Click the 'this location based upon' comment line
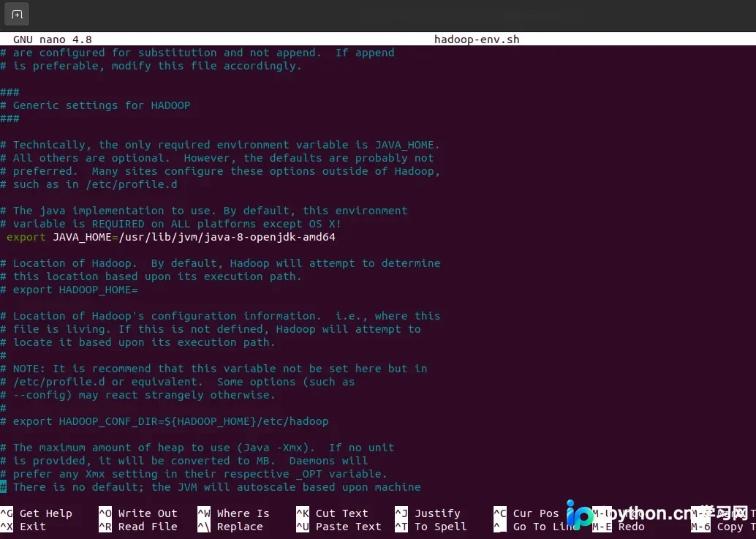This screenshot has height=539, width=756. [x=151, y=276]
